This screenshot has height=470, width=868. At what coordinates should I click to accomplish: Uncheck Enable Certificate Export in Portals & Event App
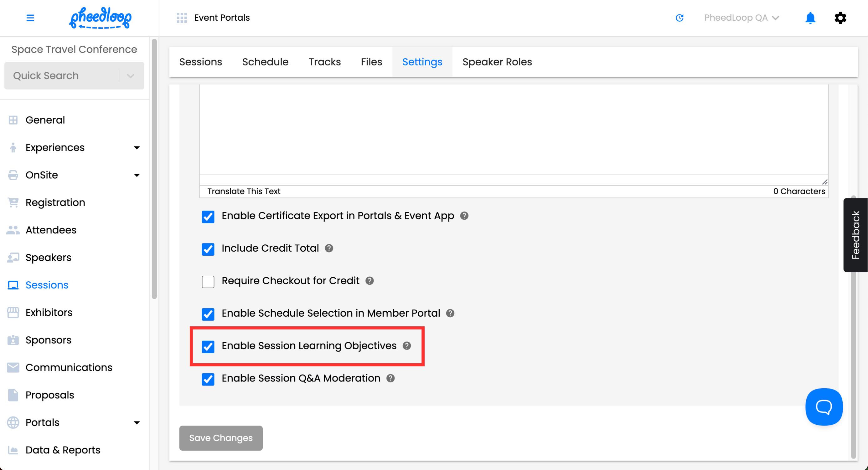click(208, 217)
